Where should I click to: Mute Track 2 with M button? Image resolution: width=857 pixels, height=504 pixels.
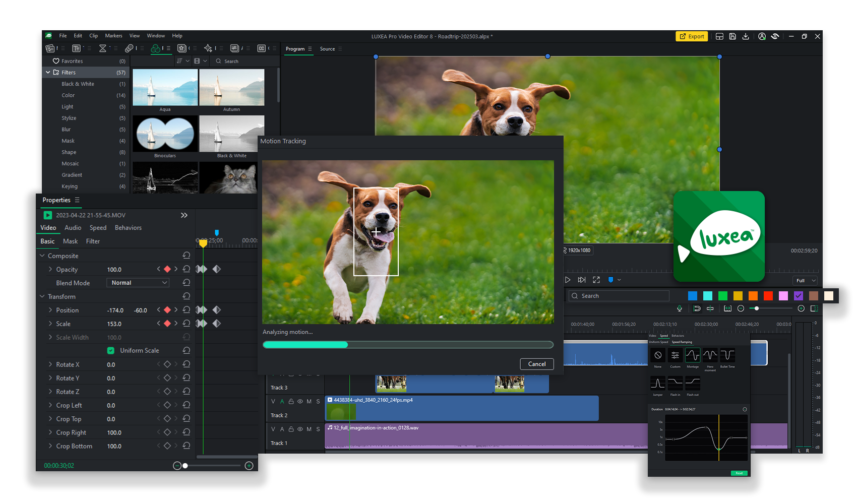[x=309, y=402]
